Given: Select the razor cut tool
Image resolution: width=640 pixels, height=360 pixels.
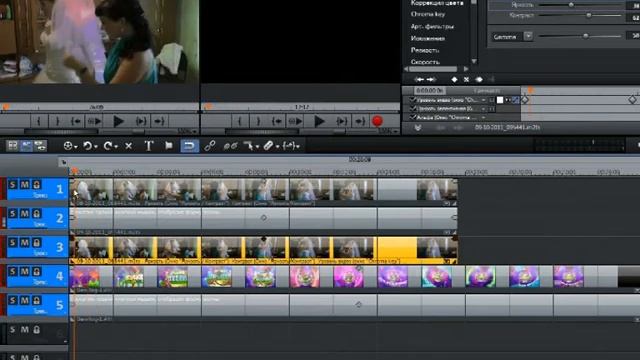Looking at the screenshot, I should click(x=268, y=146).
